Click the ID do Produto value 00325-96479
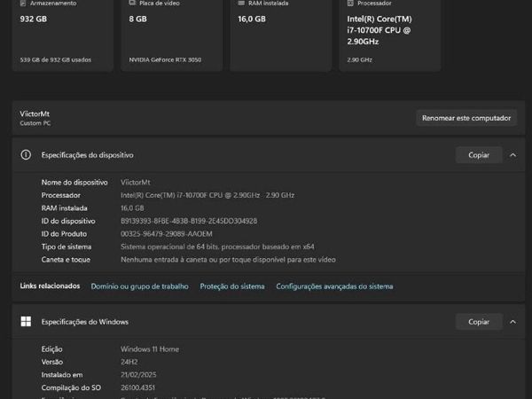532x399 pixels. pos(167,234)
